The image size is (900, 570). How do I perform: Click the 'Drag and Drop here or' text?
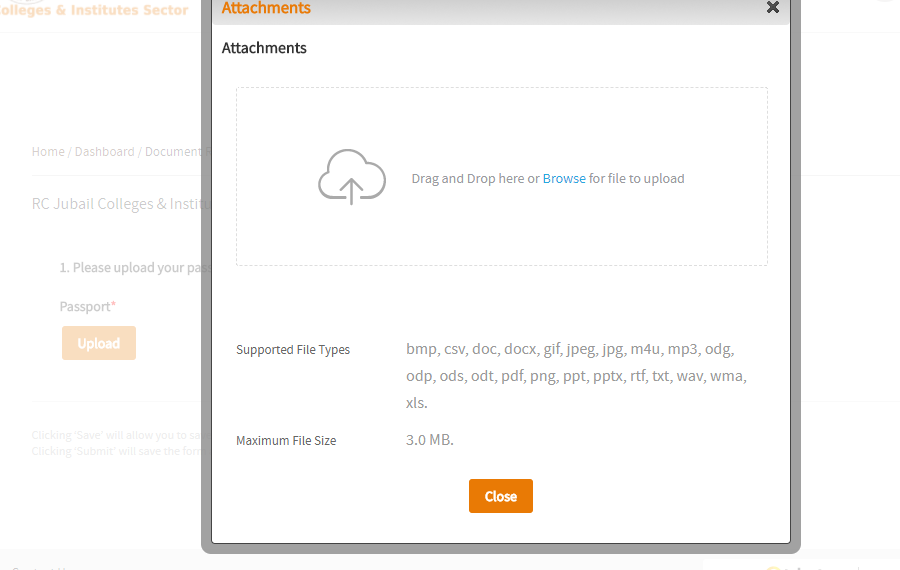pos(475,179)
